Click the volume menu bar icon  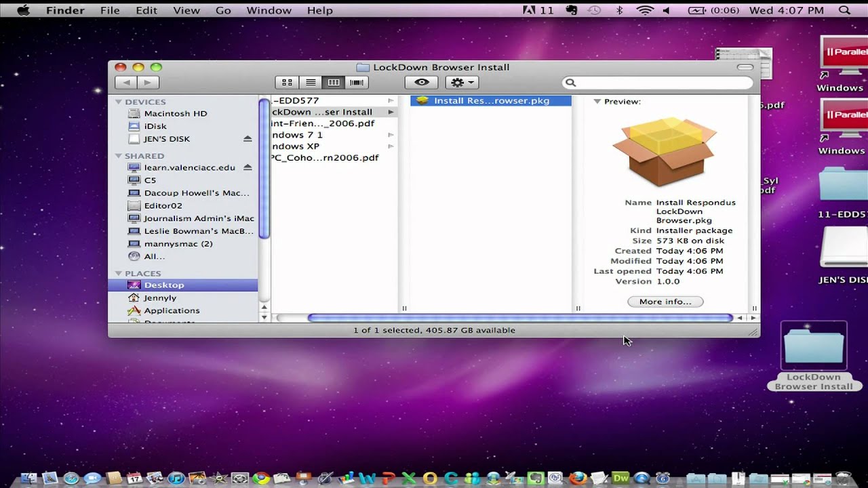[x=667, y=10]
